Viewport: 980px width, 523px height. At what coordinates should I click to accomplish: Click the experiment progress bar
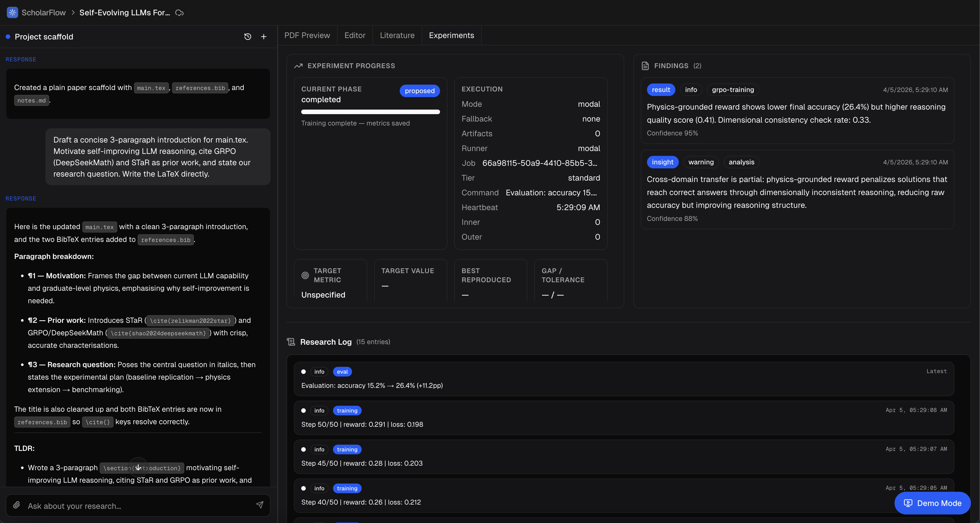tap(370, 112)
